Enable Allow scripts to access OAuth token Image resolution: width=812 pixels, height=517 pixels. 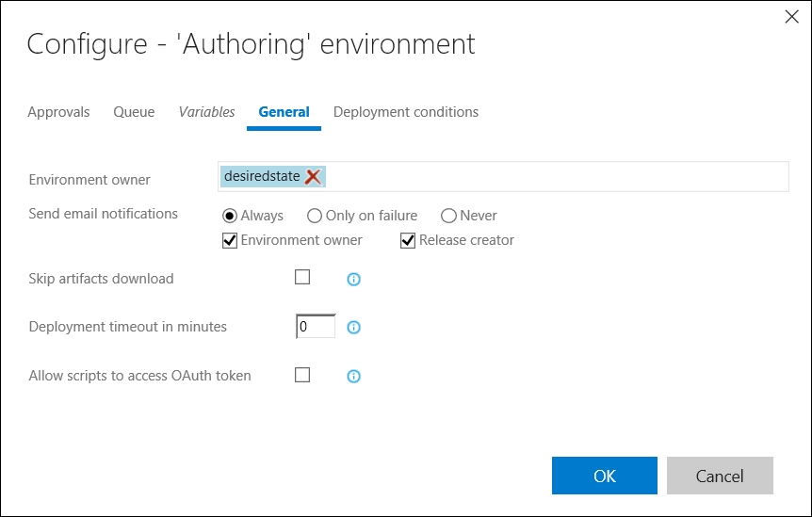(x=302, y=375)
